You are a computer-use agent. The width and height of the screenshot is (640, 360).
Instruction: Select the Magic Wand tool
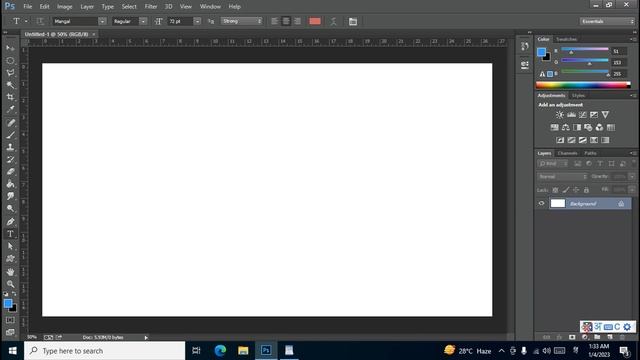coord(10,85)
